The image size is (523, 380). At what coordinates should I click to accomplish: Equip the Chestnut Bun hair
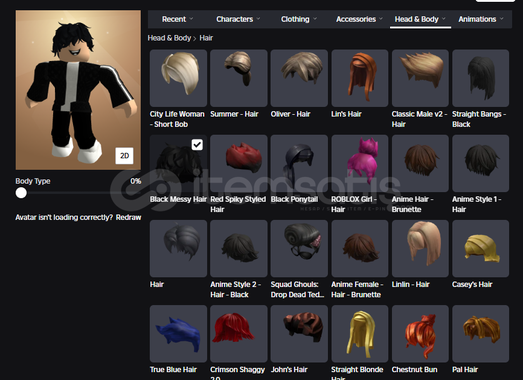pos(420,334)
